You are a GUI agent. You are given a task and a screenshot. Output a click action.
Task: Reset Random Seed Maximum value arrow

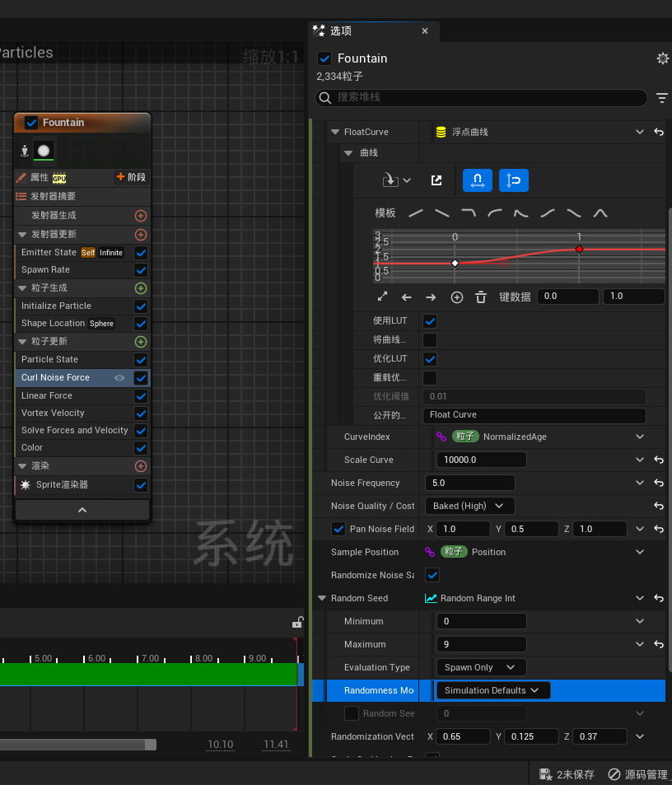659,644
